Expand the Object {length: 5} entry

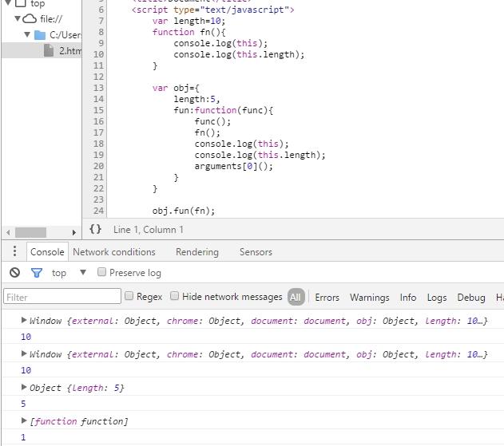pyautogui.click(x=23, y=387)
